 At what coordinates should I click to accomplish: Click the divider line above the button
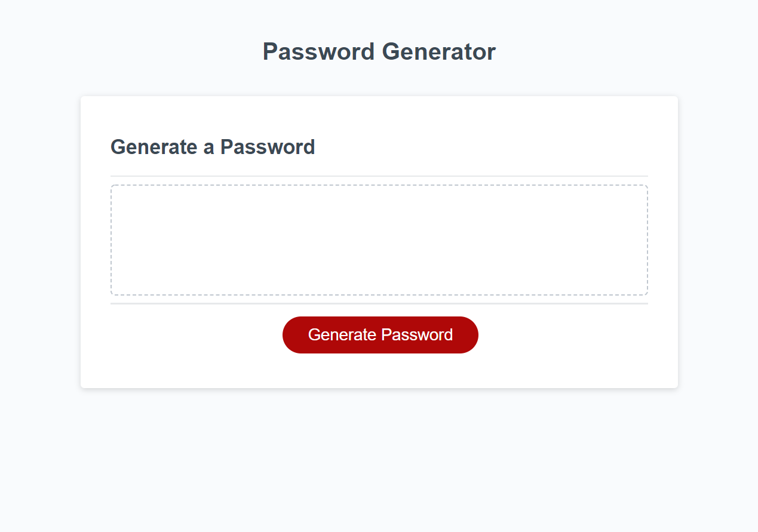pos(379,304)
